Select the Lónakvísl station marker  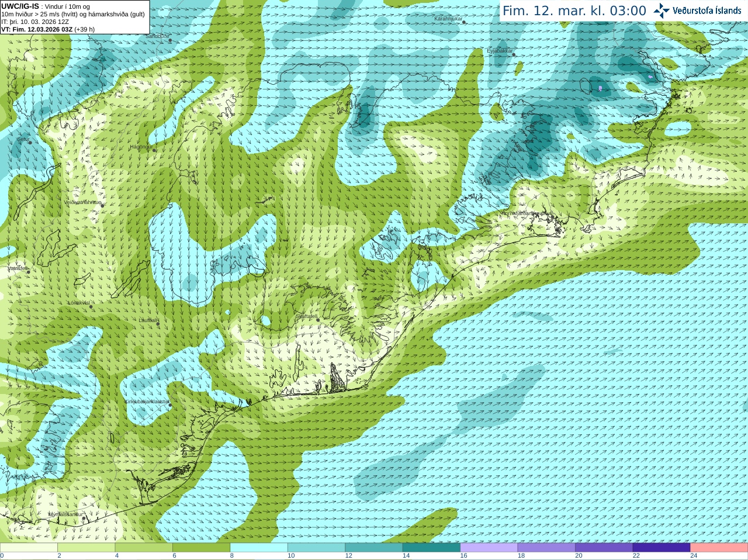click(91, 306)
